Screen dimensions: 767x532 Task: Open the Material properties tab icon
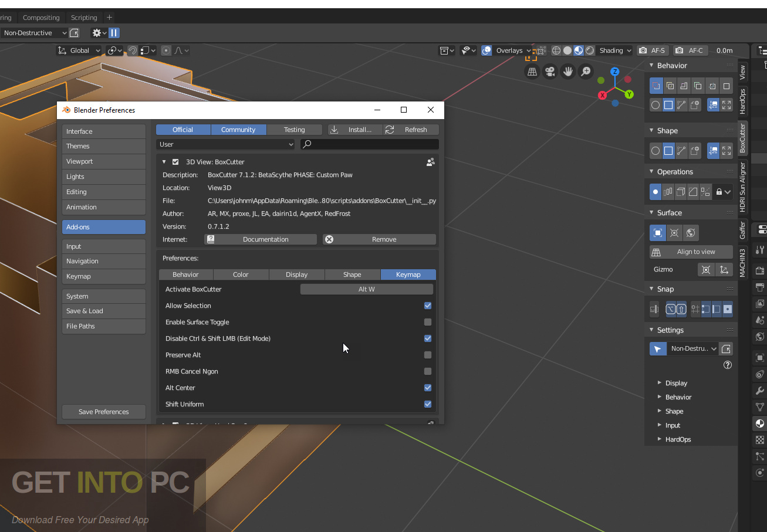tap(760, 423)
